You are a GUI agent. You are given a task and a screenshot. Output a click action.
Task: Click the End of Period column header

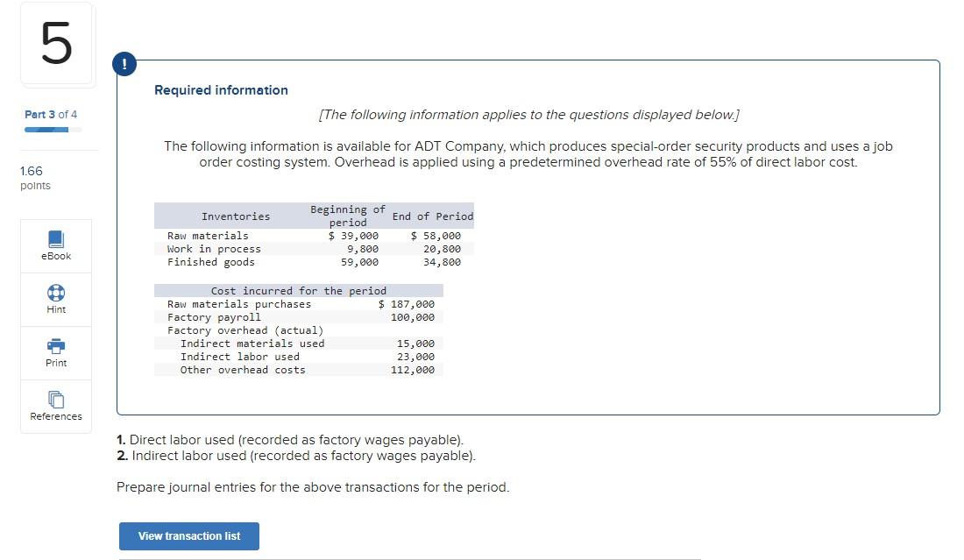click(433, 216)
